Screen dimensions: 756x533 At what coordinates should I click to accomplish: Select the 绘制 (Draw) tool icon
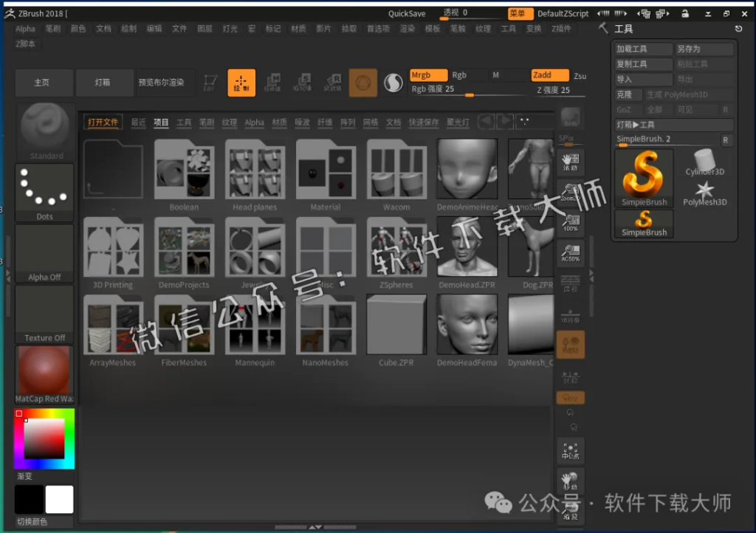pos(241,81)
